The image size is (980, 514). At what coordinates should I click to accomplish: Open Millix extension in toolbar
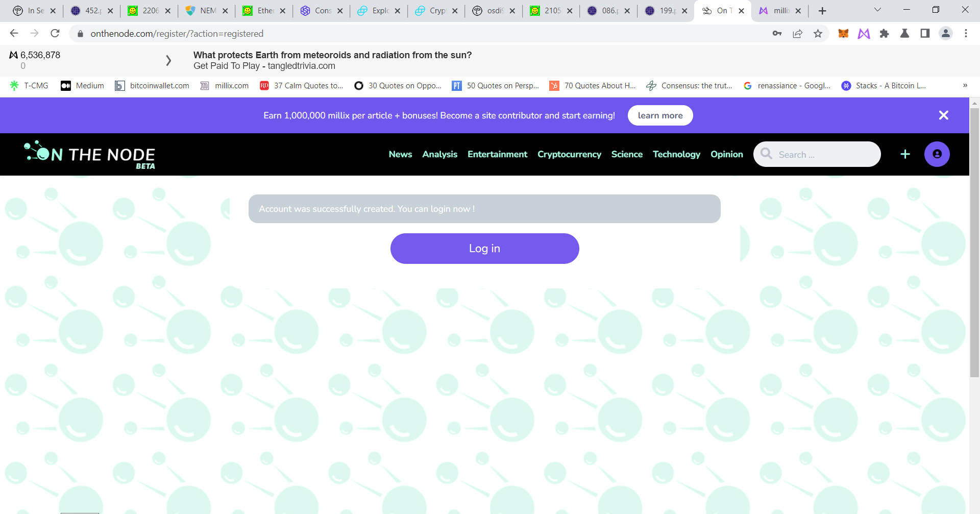click(864, 33)
